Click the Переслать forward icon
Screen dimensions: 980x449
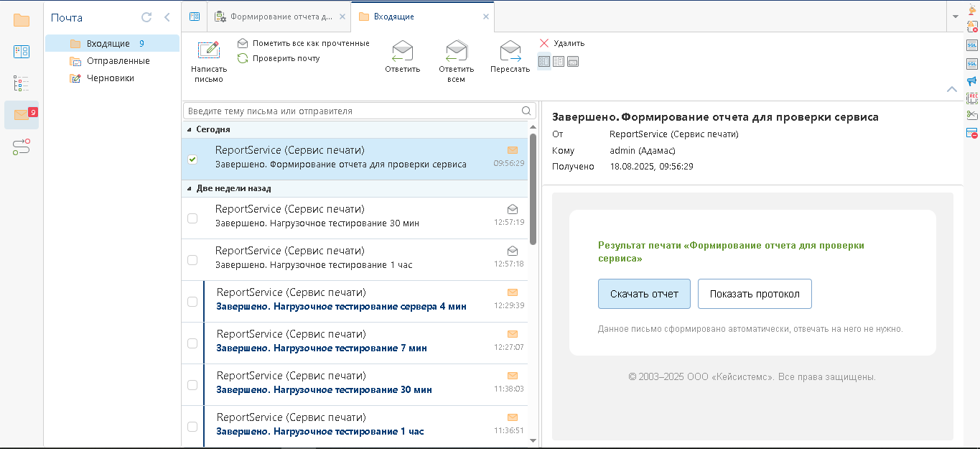click(510, 50)
